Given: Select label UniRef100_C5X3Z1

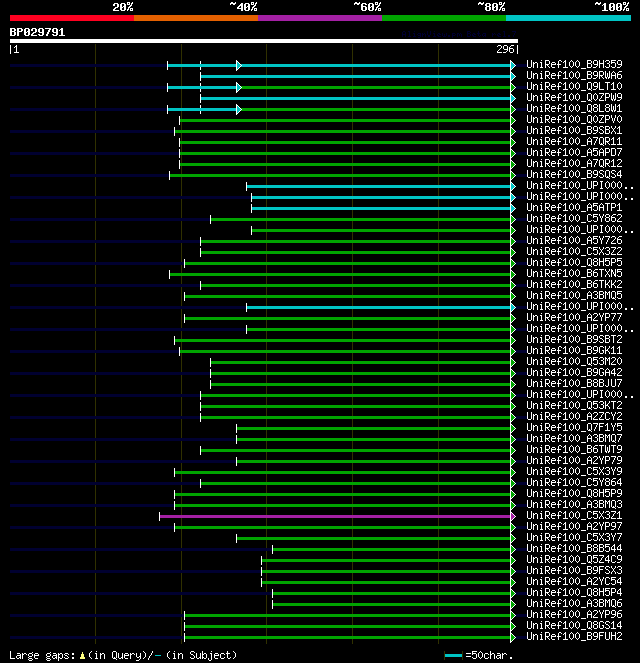Looking at the screenshot, I should coord(574,515).
